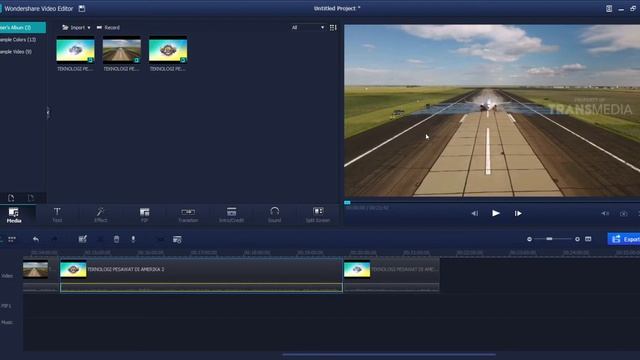This screenshot has width=640, height=360.
Task: Click the audio waveform of the selected clip
Action: pyautogui.click(x=201, y=288)
